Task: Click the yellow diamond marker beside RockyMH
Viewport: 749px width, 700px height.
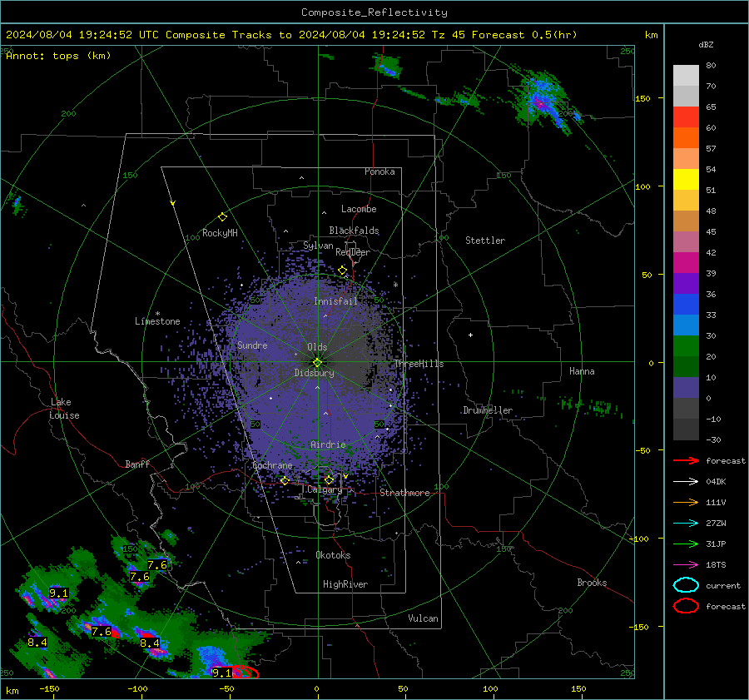Action: click(x=222, y=217)
